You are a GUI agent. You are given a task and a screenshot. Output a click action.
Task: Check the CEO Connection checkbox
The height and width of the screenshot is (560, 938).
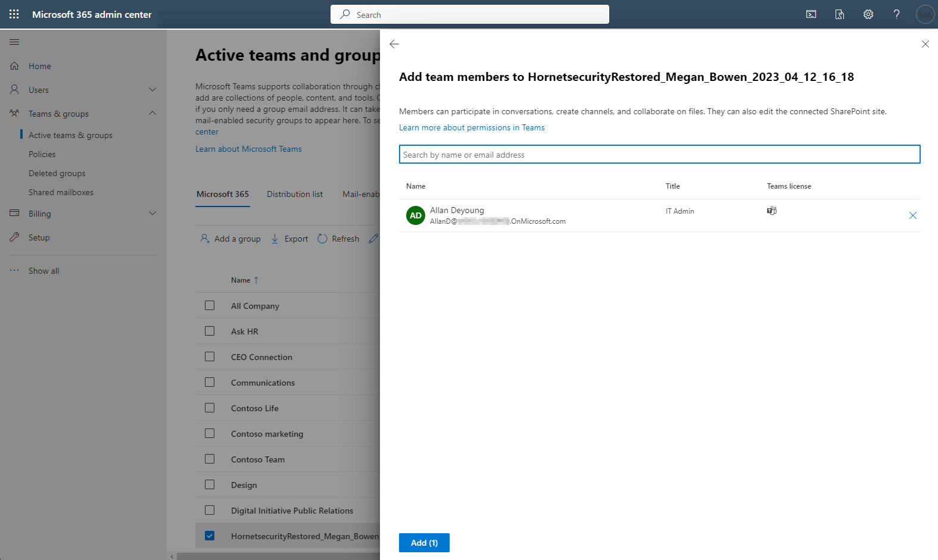pyautogui.click(x=210, y=356)
